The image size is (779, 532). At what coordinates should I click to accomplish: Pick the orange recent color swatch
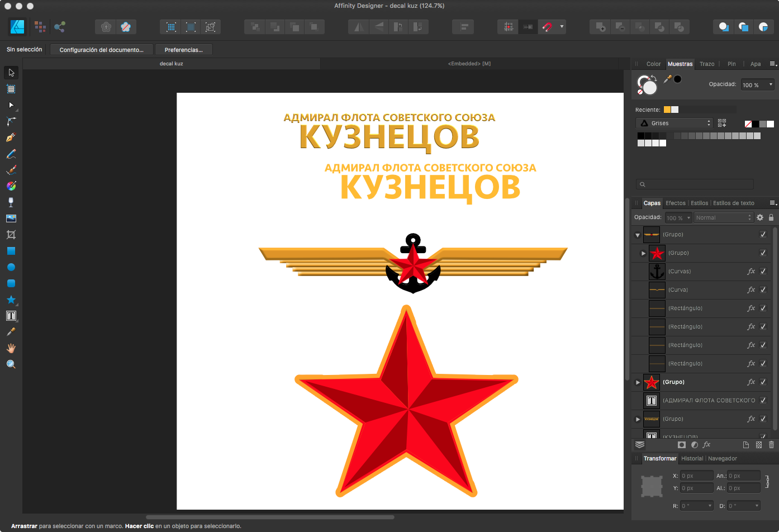tap(667, 110)
